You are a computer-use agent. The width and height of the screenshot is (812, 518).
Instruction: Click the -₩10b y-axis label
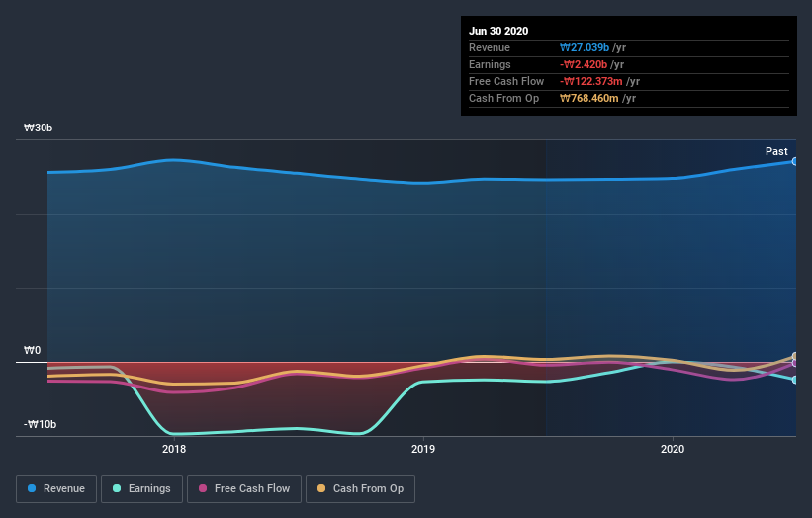tap(40, 424)
